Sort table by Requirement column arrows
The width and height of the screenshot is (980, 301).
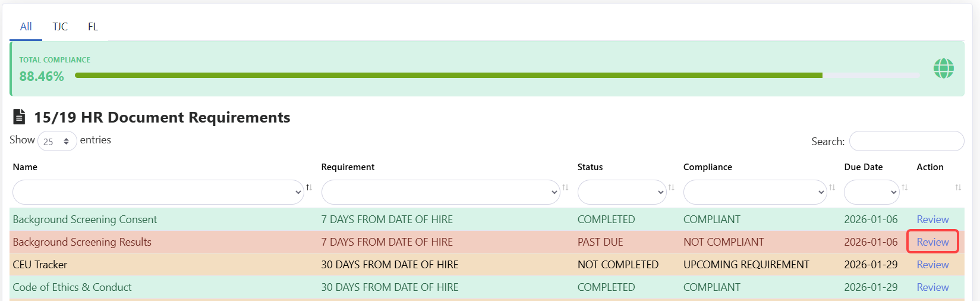[x=565, y=187]
